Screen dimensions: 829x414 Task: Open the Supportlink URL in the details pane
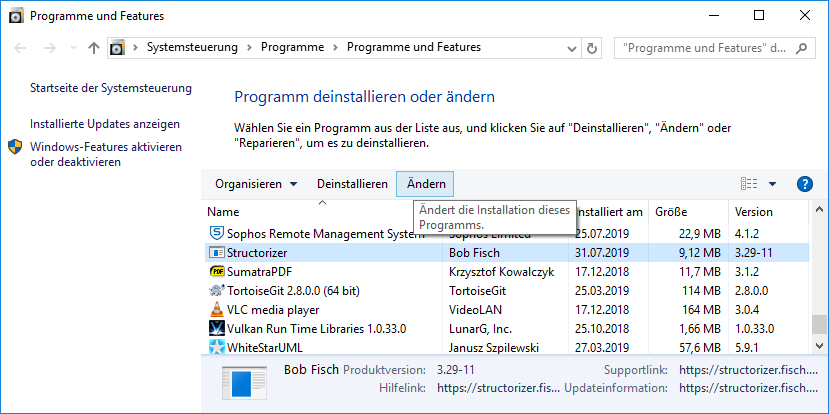pyautogui.click(x=749, y=370)
